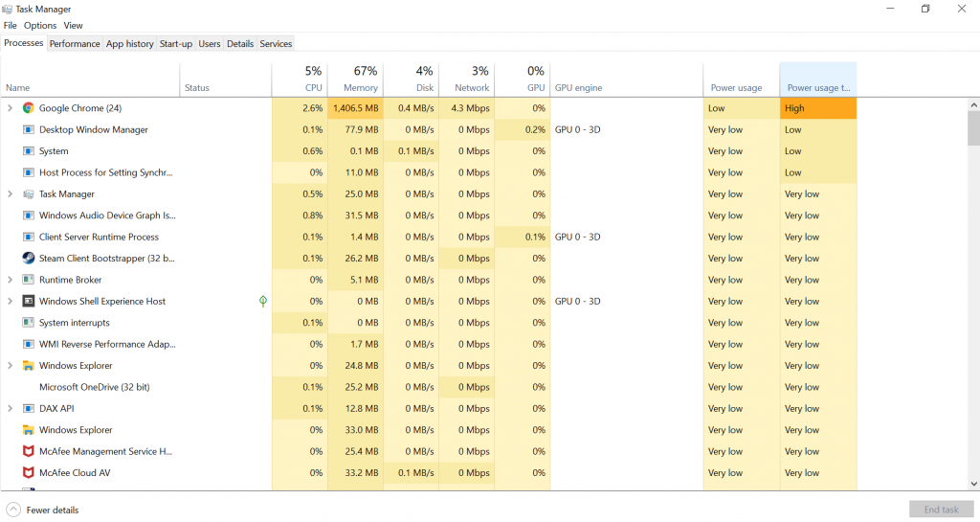The height and width of the screenshot is (522, 980).
Task: Click the lower Windows Explorer folder icon
Action: pos(28,430)
